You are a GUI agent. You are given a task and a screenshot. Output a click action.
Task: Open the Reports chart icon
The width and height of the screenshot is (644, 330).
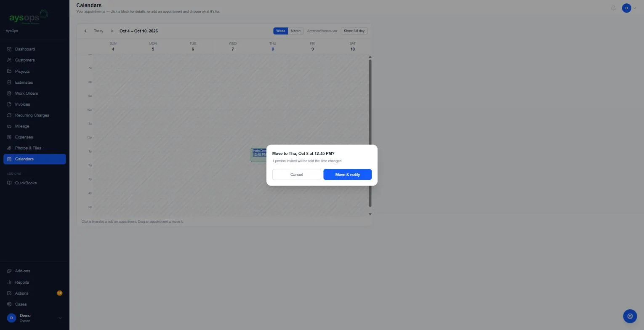tap(9, 282)
